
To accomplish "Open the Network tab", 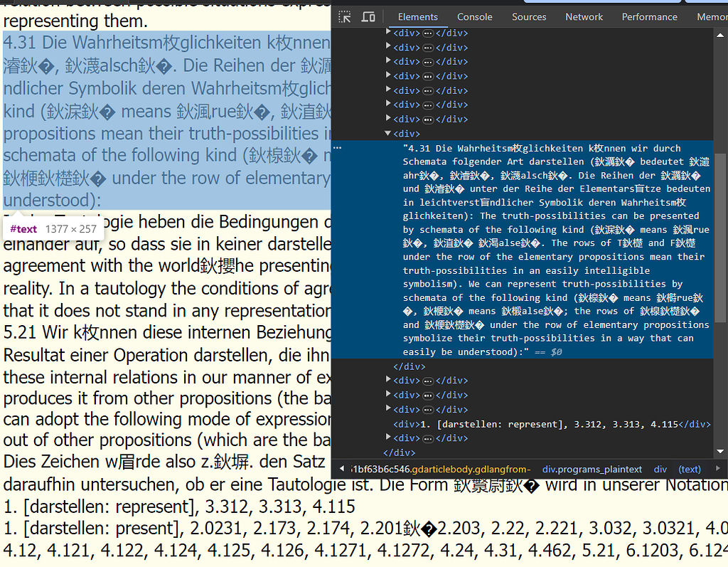I will pyautogui.click(x=585, y=16).
